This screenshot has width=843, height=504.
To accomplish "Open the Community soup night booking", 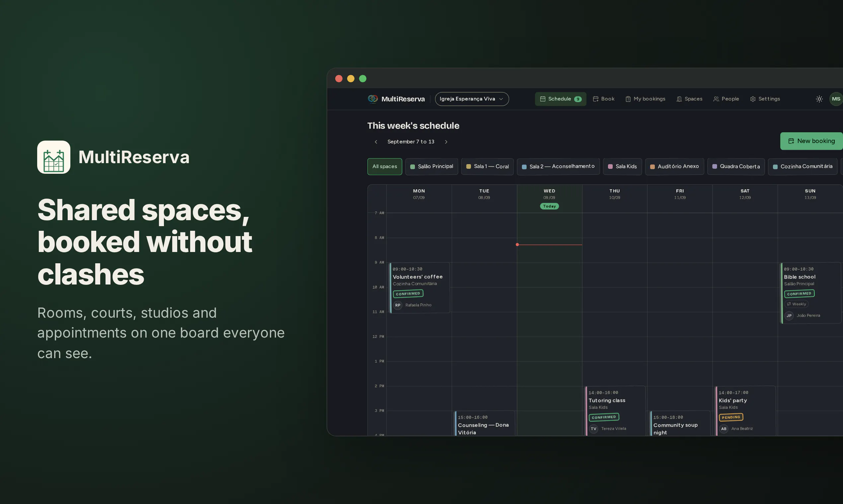I will pos(680,423).
